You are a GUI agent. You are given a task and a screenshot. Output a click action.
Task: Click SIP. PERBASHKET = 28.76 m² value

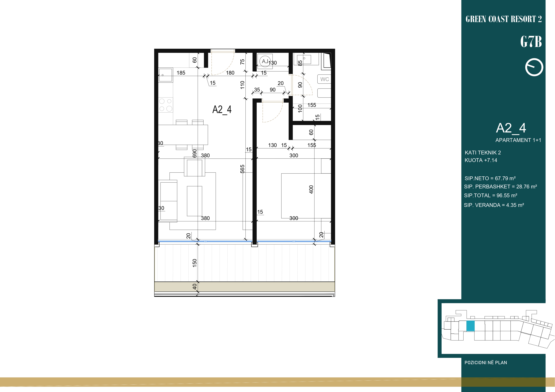click(x=500, y=187)
